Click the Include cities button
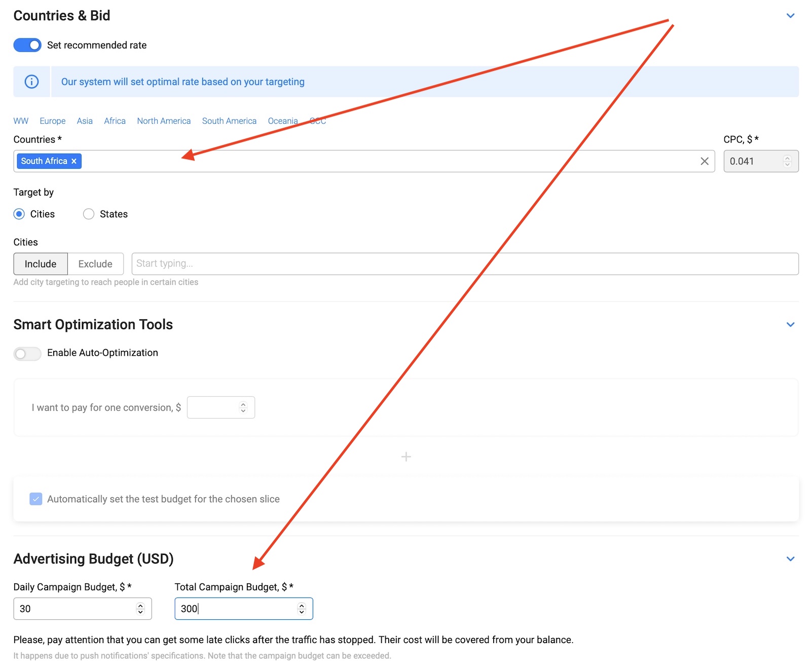Viewport: 811px width, 672px height. click(41, 264)
